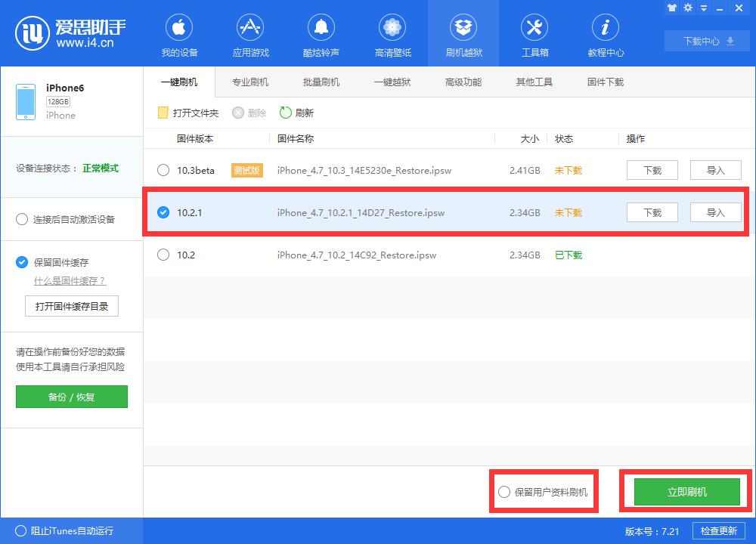
Task: Open the 酷炫铃声 ringtones section
Action: [x=321, y=33]
